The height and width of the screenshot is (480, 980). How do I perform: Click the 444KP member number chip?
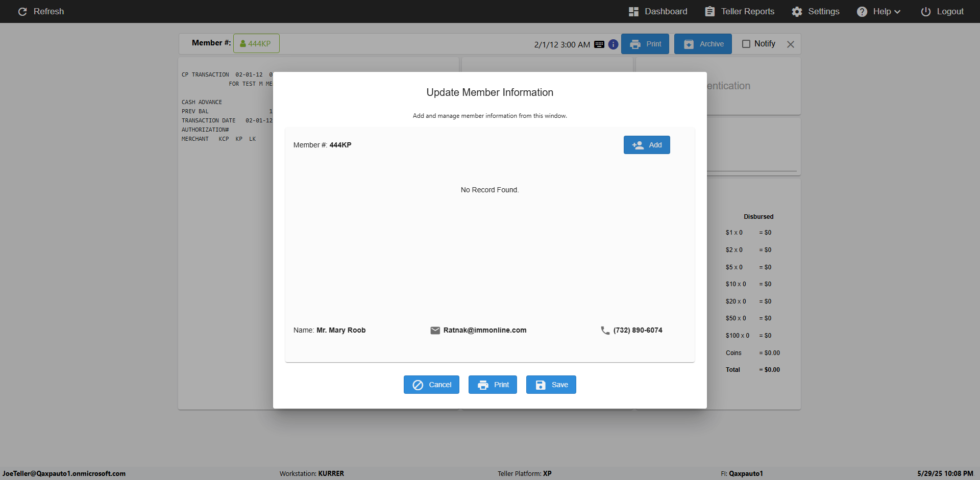[256, 43]
